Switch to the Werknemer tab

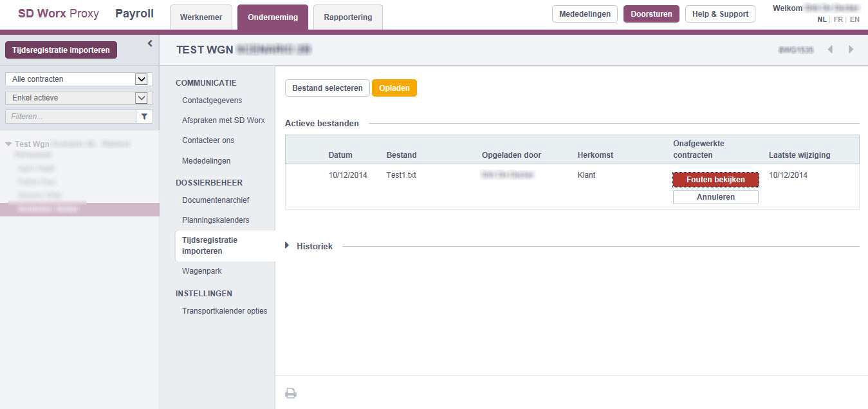click(x=201, y=17)
